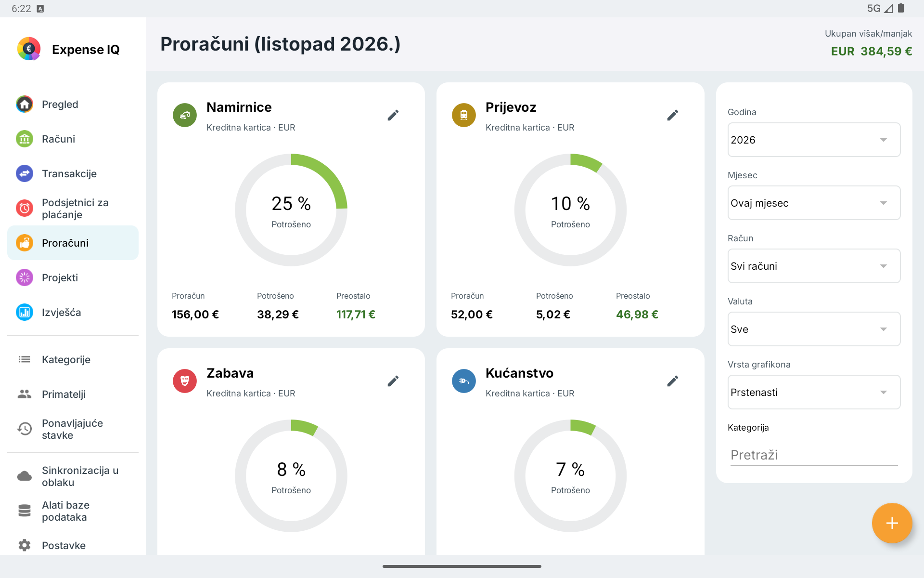Screen dimensions: 924x578
Task: Expand the Mjesec dropdown
Action: click(814, 203)
